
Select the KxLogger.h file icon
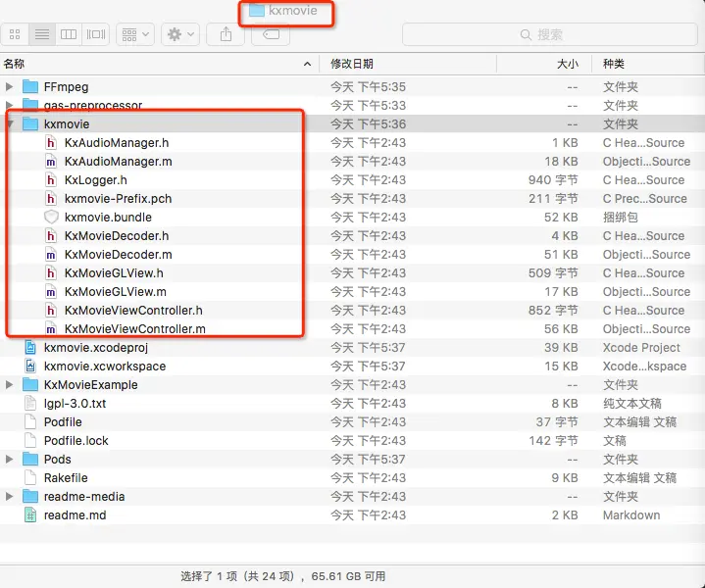[x=51, y=179]
